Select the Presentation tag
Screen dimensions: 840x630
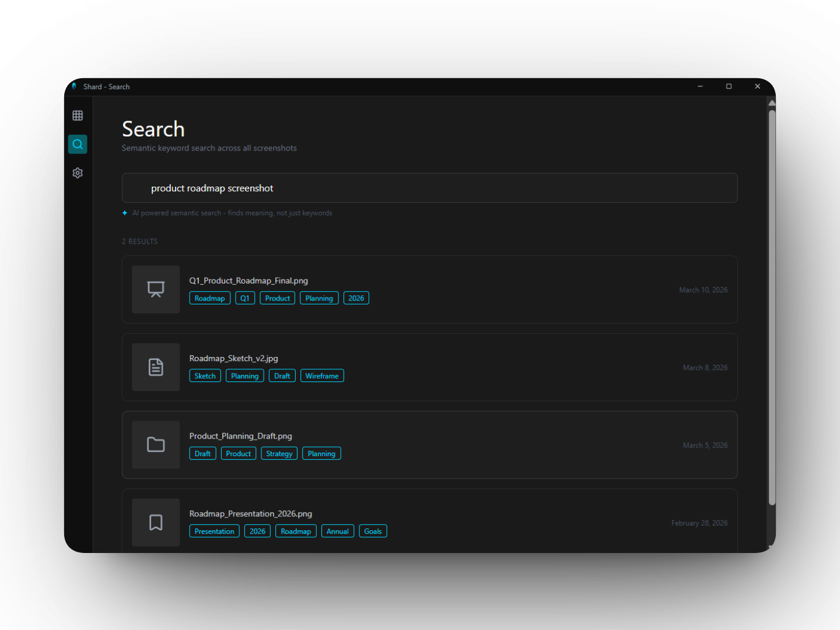215,531
